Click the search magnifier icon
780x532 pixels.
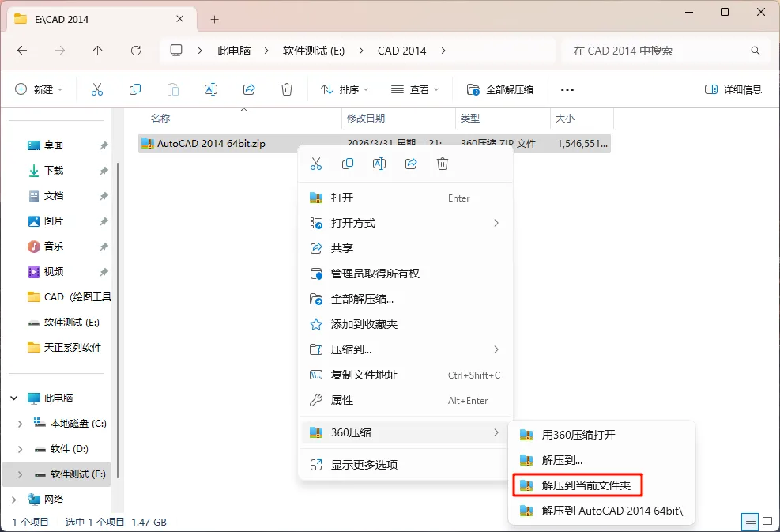(756, 51)
